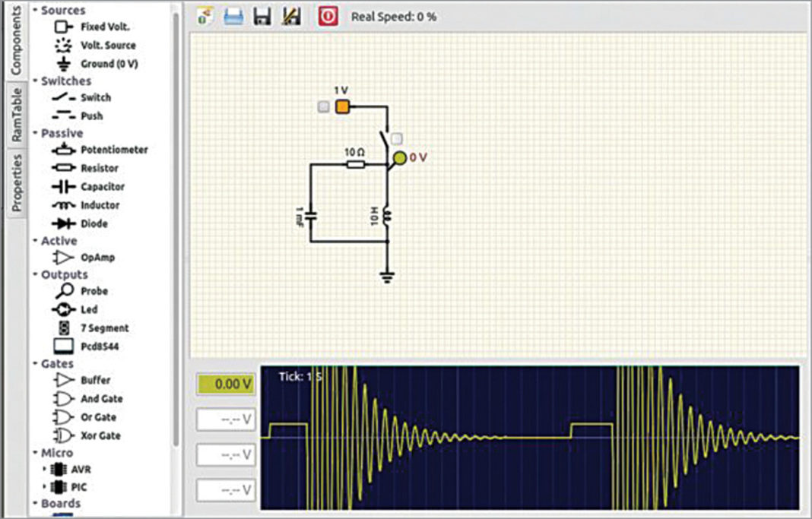Select the Xor Gate component
Image resolution: width=812 pixels, height=519 pixels.
100,436
